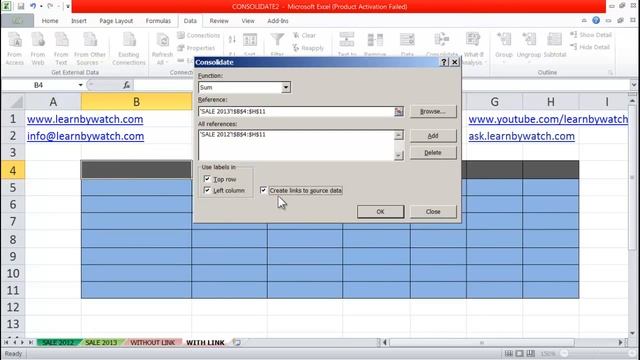The image size is (640, 360).
Task: Click the Connections ribbon button
Action: pyautogui.click(x=199, y=36)
